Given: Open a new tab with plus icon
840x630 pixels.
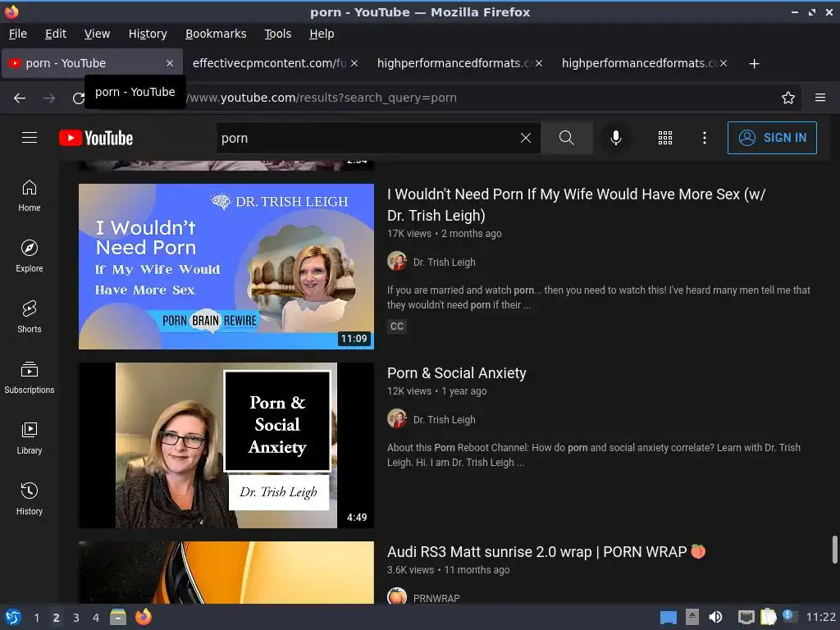Looking at the screenshot, I should pyautogui.click(x=755, y=64).
